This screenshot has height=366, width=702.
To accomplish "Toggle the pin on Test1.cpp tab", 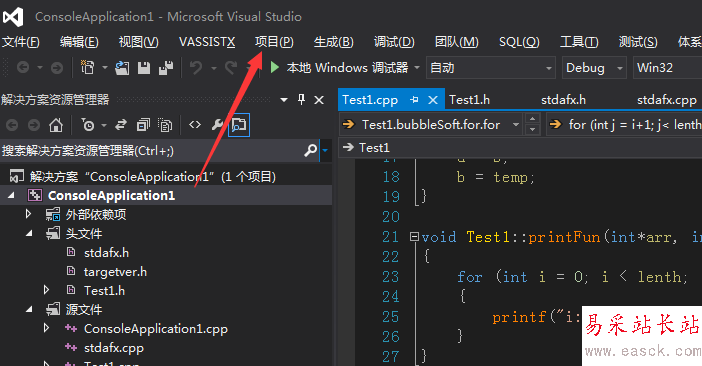I will [414, 100].
